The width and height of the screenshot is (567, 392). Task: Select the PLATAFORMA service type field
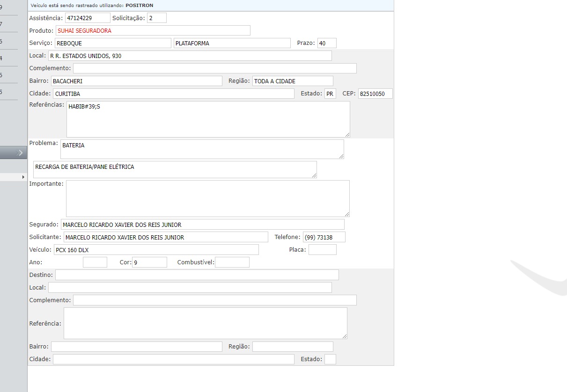[x=232, y=44]
